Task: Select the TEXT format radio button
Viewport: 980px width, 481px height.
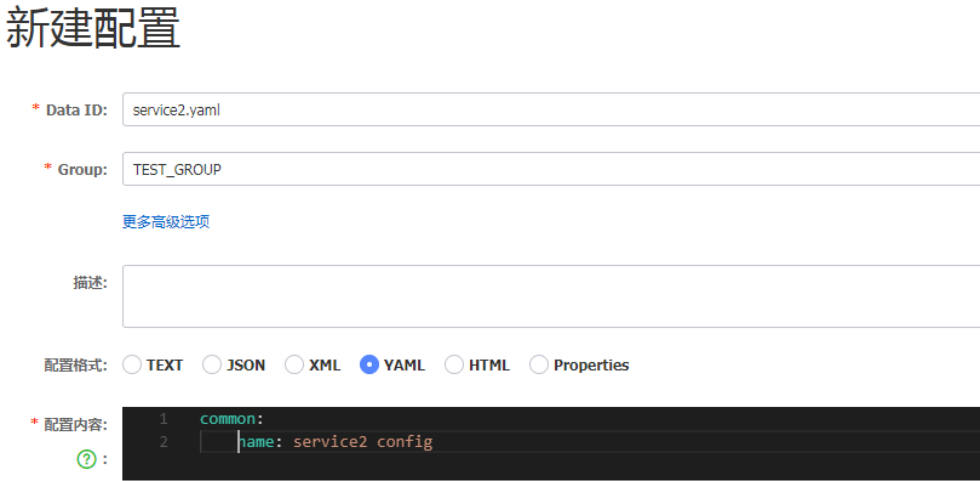Action: [132, 365]
